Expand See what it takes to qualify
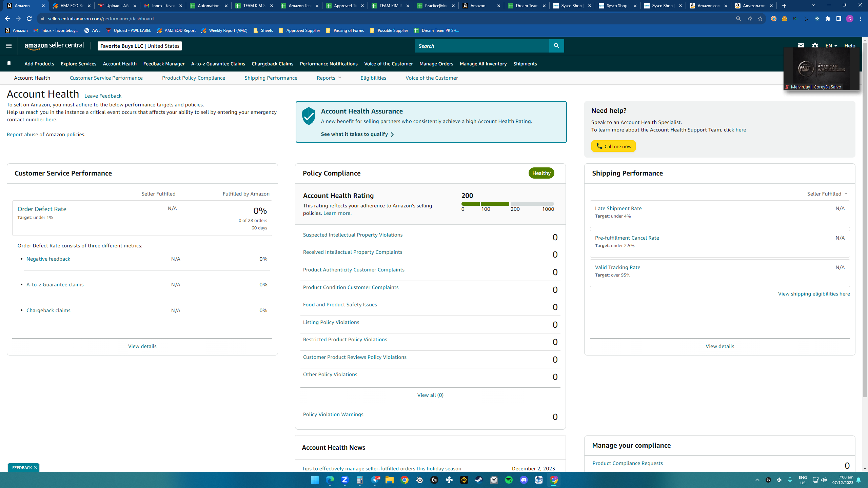The height and width of the screenshot is (488, 868). (x=357, y=134)
